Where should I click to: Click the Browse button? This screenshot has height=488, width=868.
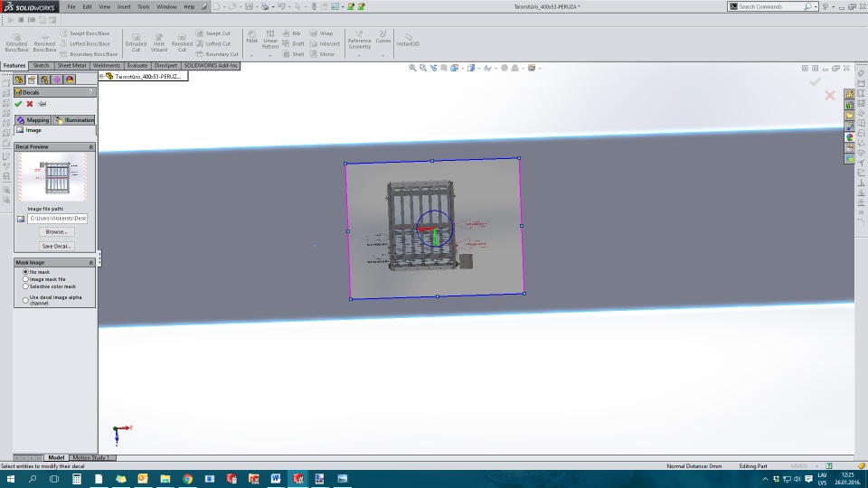(56, 232)
